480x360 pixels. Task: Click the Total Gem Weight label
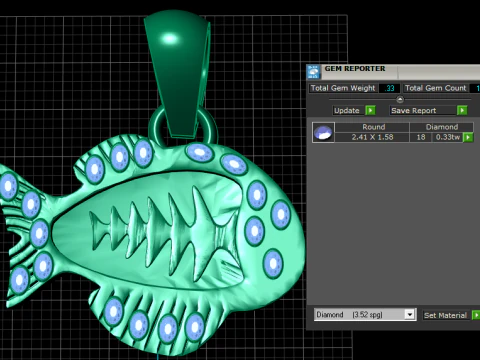tap(343, 88)
